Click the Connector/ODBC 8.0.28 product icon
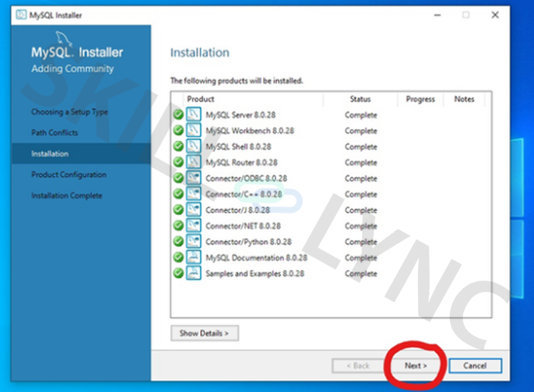This screenshot has width=534, height=392. 194,178
